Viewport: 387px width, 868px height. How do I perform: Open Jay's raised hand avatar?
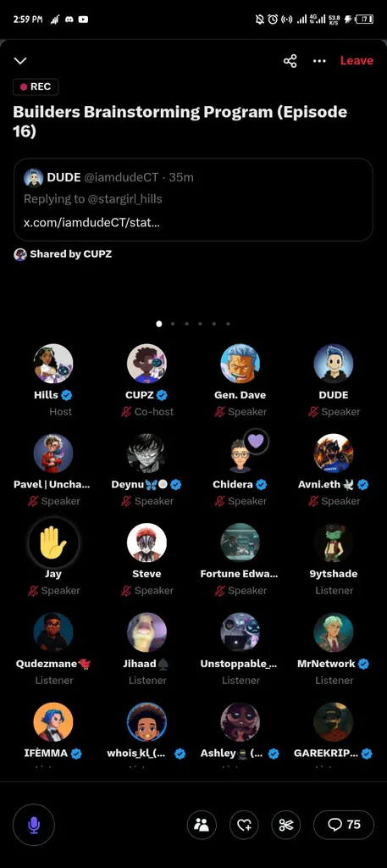(53, 542)
